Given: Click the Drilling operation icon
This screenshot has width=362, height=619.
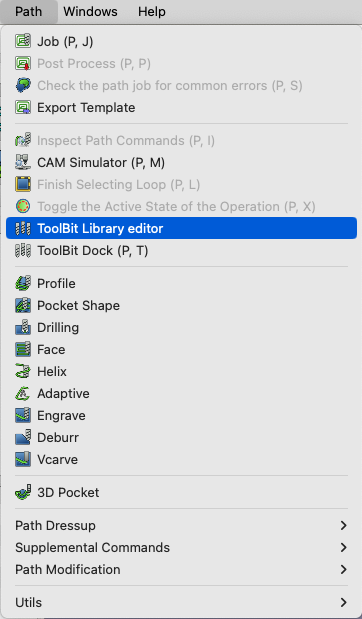Looking at the screenshot, I should coord(23,328).
